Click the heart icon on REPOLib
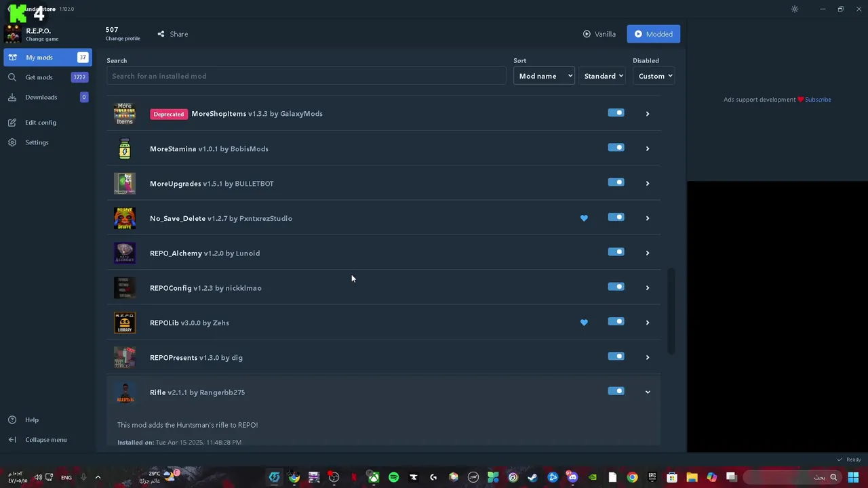Screen dimensions: 868x488 [584, 323]
